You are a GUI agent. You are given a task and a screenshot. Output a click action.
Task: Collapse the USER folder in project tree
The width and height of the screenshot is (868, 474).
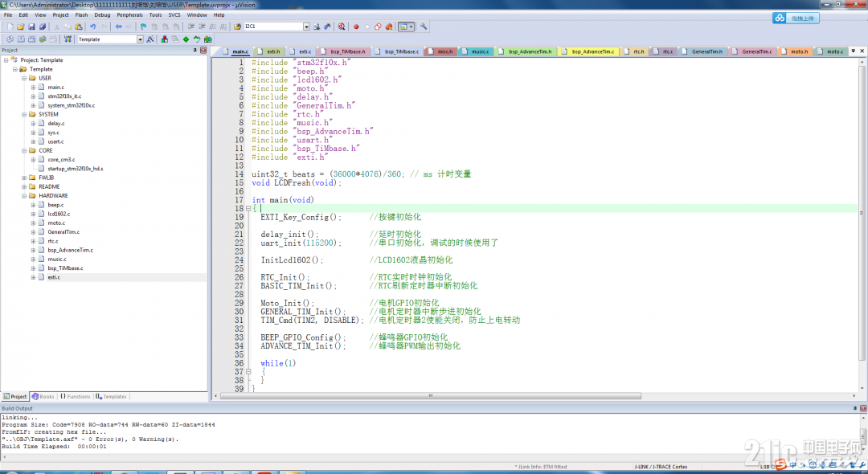[24, 78]
